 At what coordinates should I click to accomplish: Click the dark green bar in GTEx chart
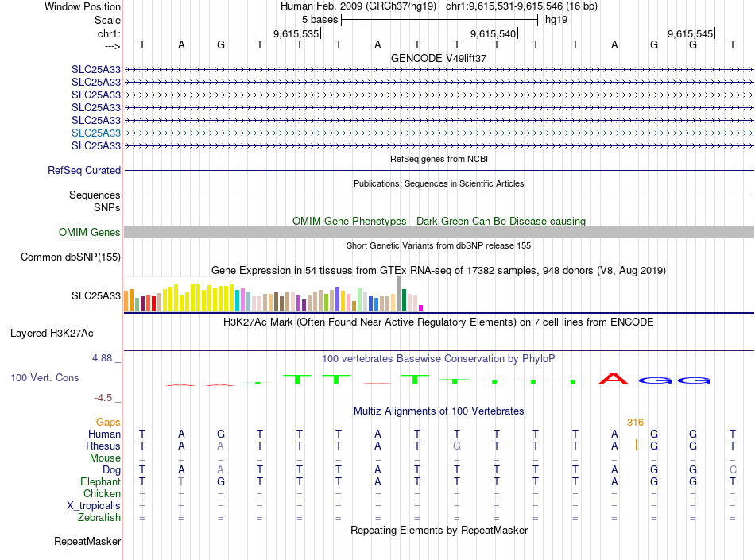(404, 300)
